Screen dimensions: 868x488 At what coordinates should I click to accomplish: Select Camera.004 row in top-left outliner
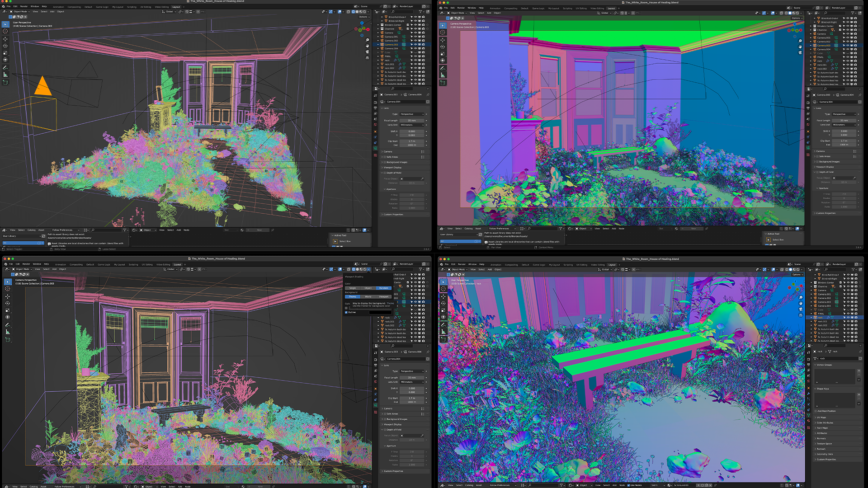coord(402,48)
